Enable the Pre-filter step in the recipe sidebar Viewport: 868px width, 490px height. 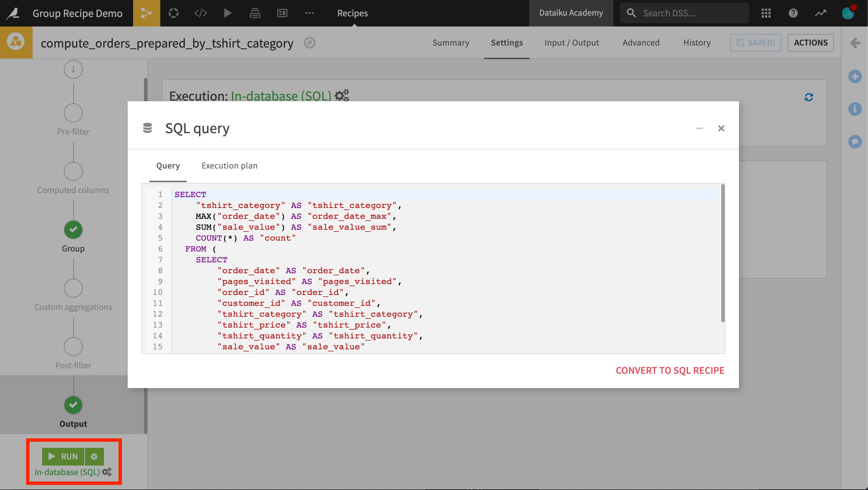73,112
